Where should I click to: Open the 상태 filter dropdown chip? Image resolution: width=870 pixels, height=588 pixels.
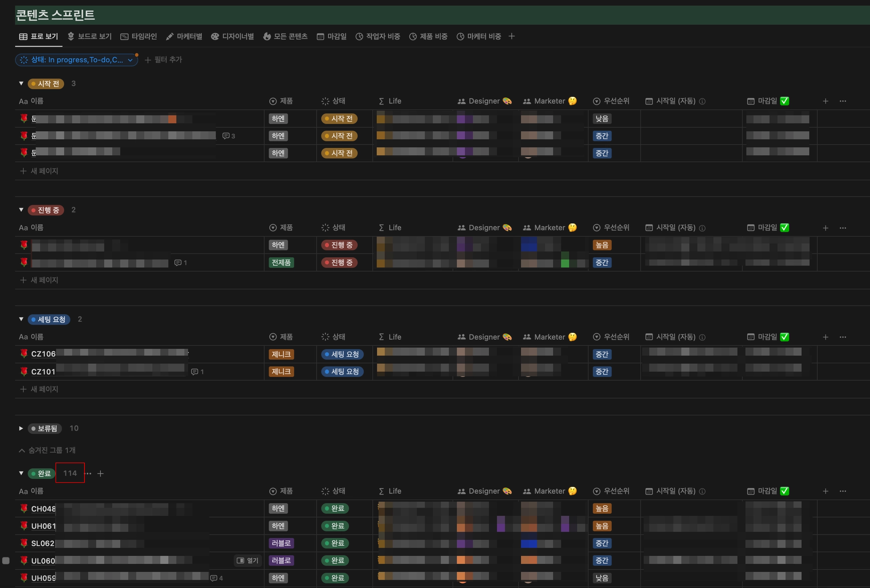tap(77, 60)
